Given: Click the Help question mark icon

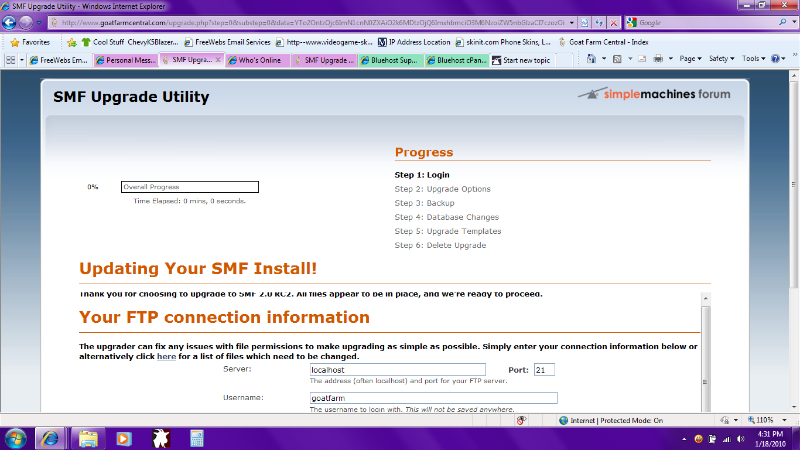Looking at the screenshot, I should tap(776, 59).
